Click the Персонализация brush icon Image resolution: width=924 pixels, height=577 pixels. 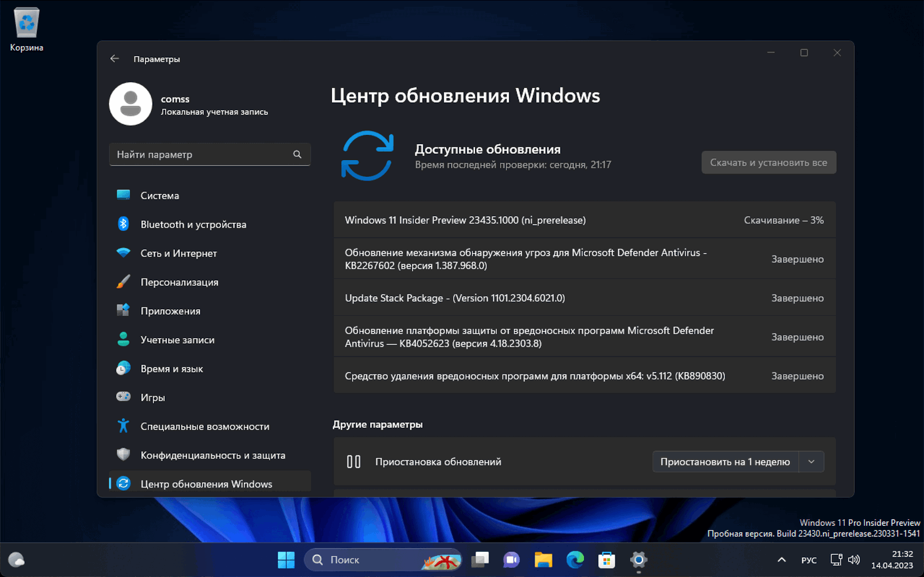[123, 282]
